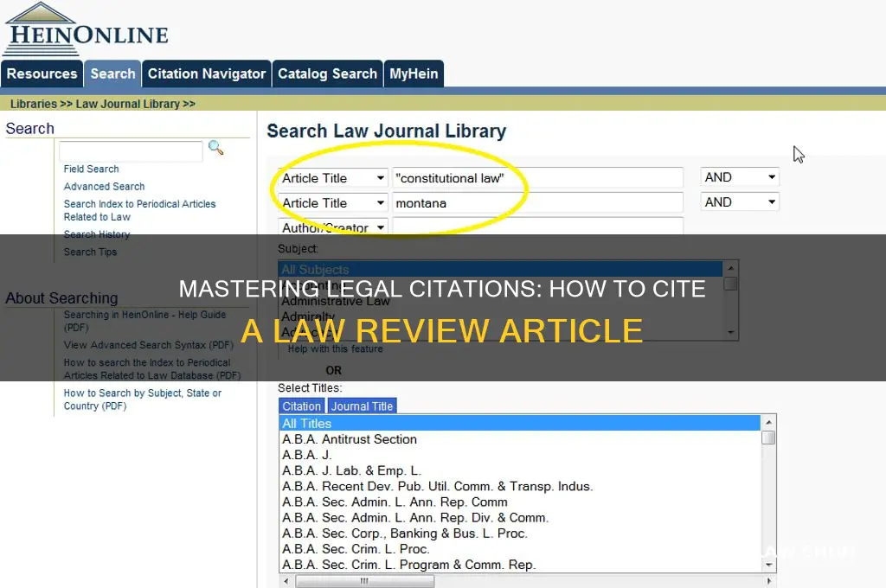
Task: Select A.B.A. Sec. Admin. L. Ann. Rep. Div. & Comm.
Action: tap(520, 518)
